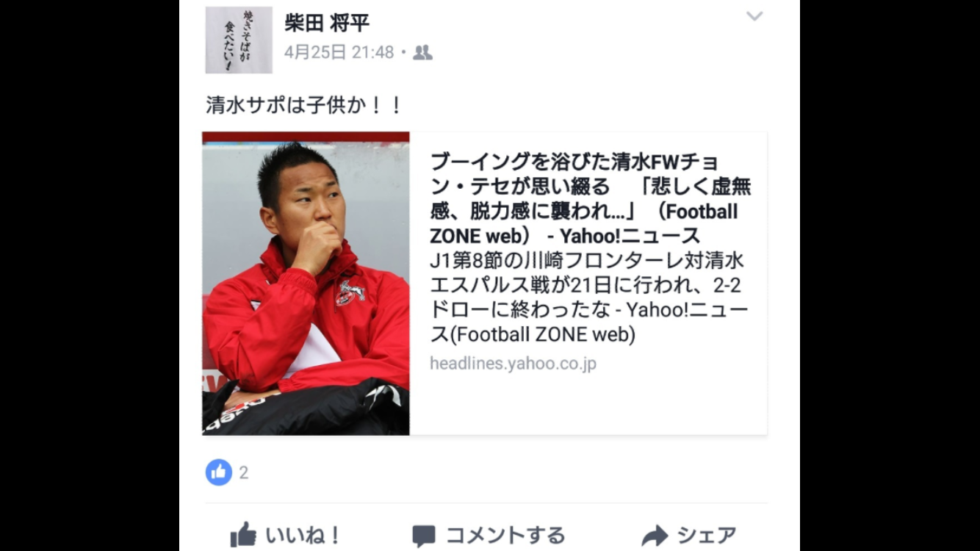Open the article photo of the player

(306, 284)
